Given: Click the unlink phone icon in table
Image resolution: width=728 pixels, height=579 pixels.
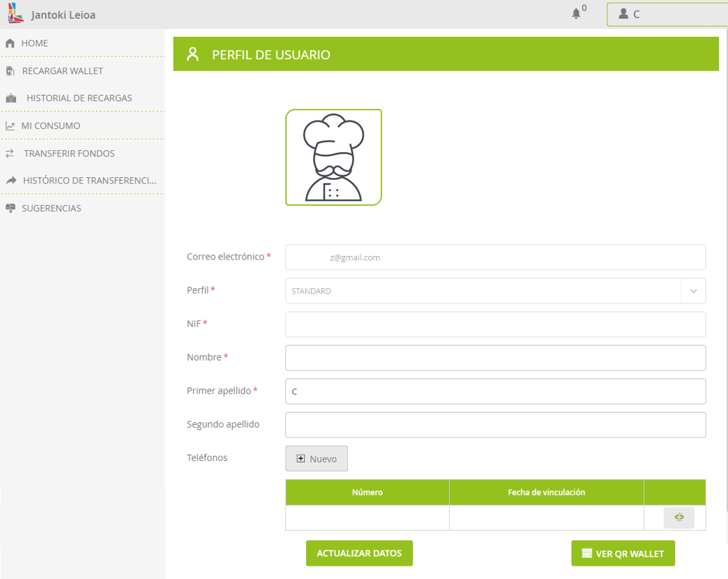Looking at the screenshot, I should (x=678, y=518).
